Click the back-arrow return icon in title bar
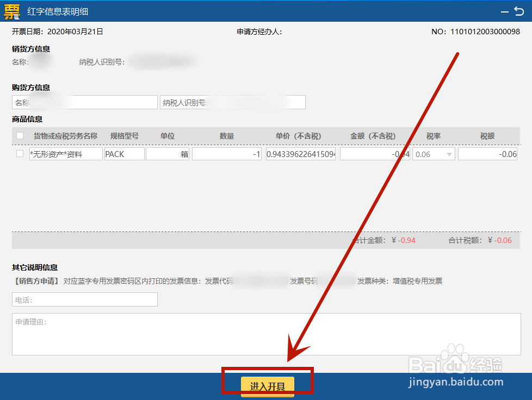The width and height of the screenshot is (532, 400). [519, 11]
